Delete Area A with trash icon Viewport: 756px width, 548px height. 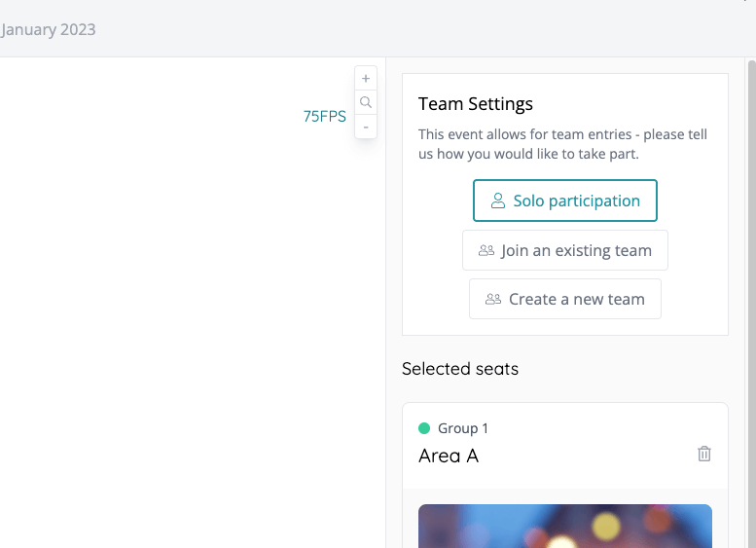[704, 454]
